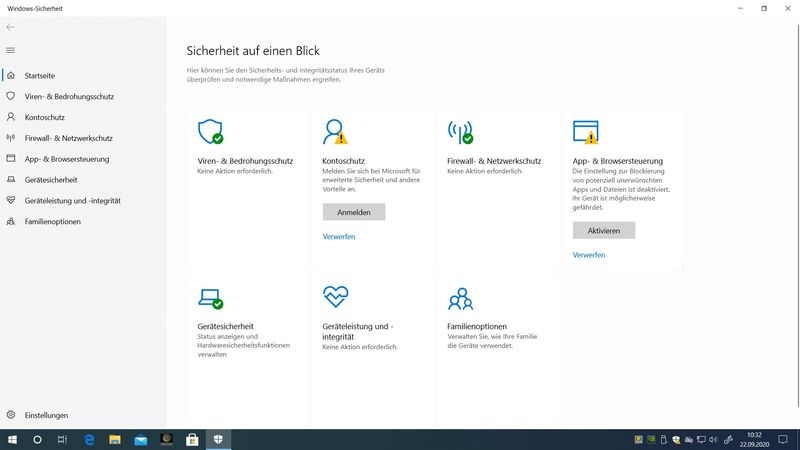Open the Gerätesicherheit laptop tile icon
800x450 pixels.
tap(210, 298)
